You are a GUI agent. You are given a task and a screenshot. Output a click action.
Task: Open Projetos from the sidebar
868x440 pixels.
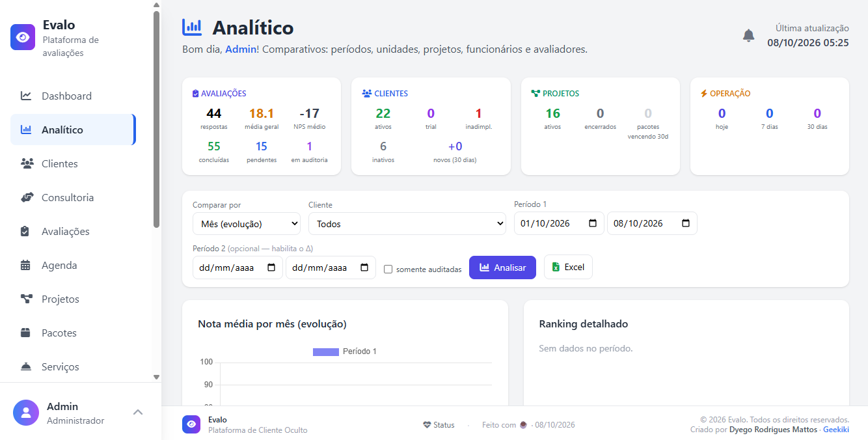point(72,299)
